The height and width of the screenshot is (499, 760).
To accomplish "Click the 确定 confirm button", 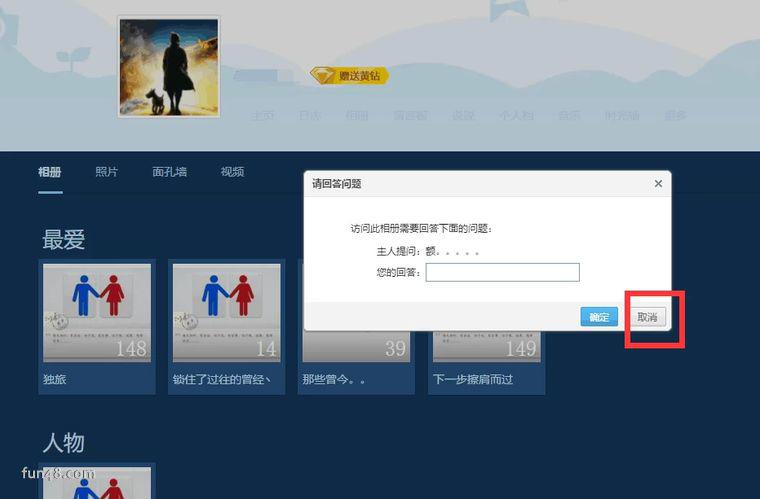I will coord(599,317).
